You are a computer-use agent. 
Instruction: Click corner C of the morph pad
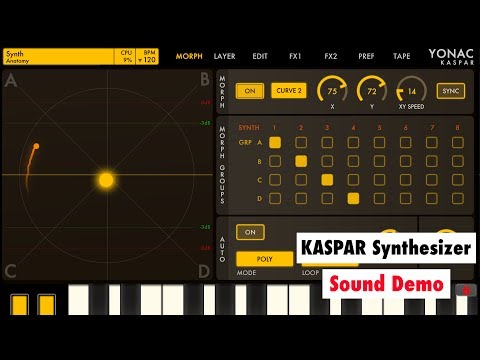[x=10, y=271]
